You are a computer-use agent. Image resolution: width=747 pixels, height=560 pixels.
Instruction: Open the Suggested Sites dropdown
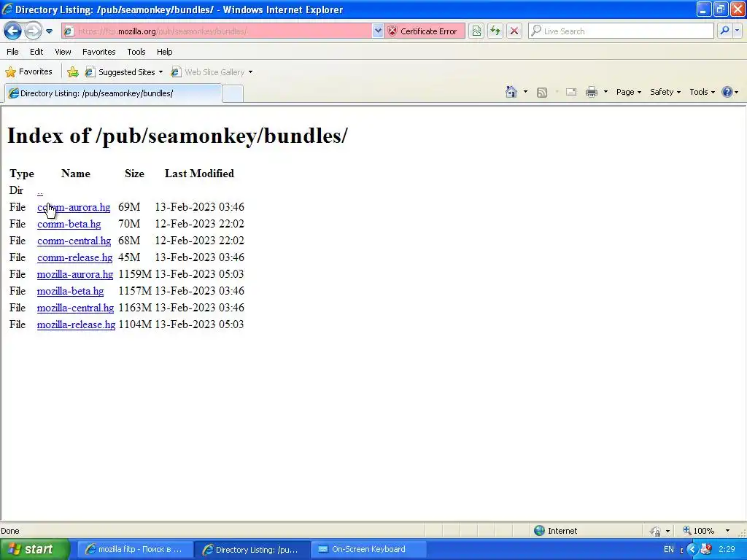(x=124, y=72)
